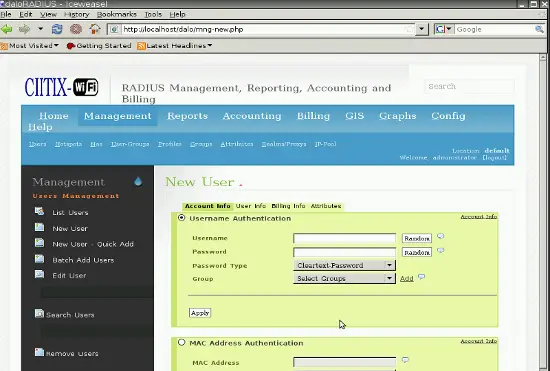Open the address bar URL dropdown arrow

[422, 29]
